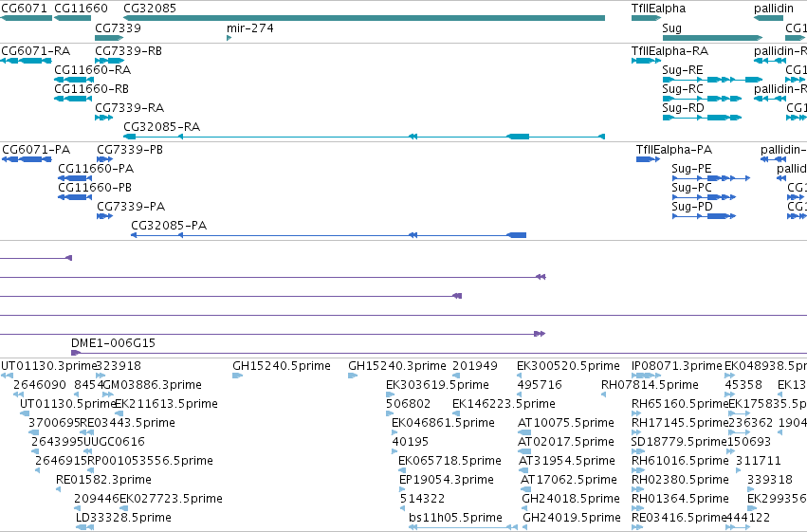The height and width of the screenshot is (532, 807).
Task: Select the CG11660 gene label
Action: click(x=81, y=9)
